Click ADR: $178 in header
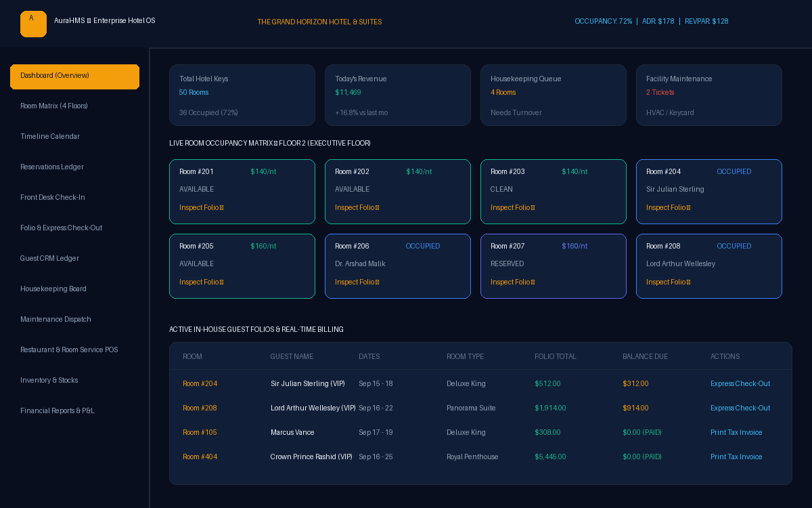The image size is (812, 508). pos(658,22)
